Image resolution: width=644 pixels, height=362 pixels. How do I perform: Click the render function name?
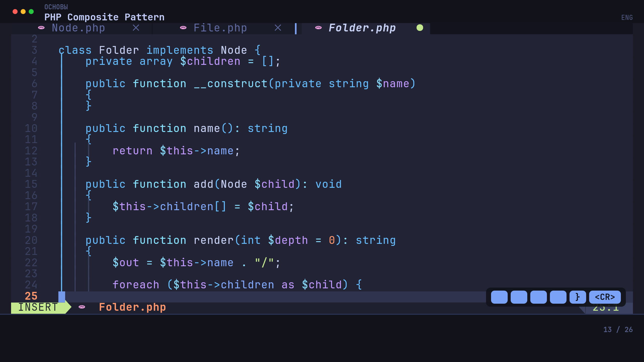point(214,240)
